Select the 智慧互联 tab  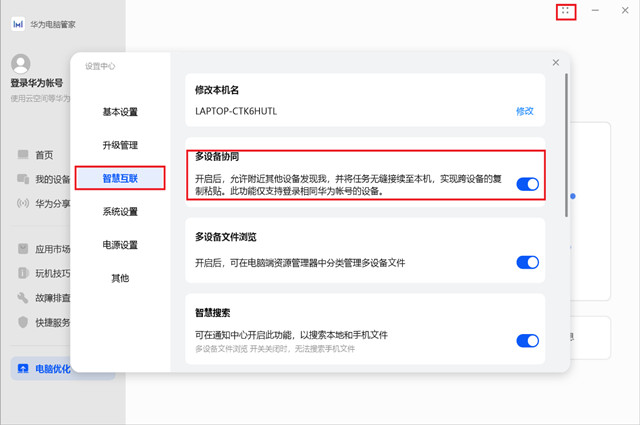point(120,178)
